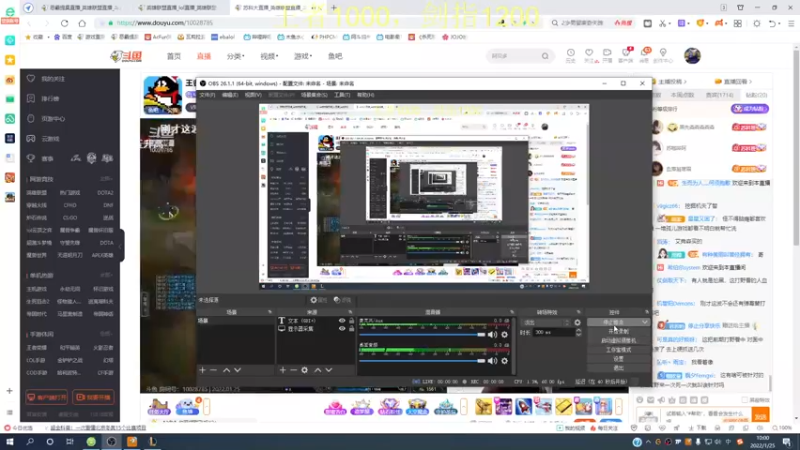Add a scene with the plus icon
Screen dimensions: 800x450
pos(203,370)
